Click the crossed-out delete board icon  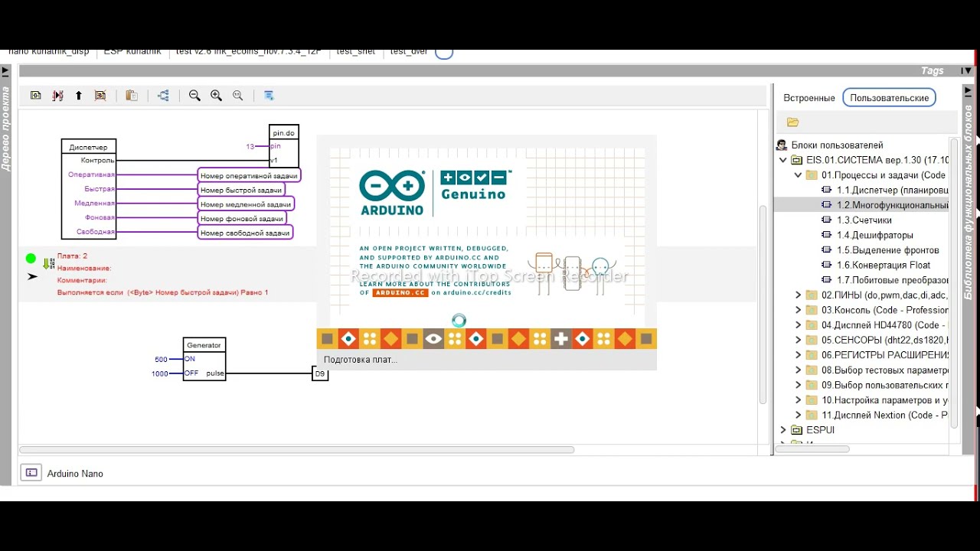click(100, 96)
